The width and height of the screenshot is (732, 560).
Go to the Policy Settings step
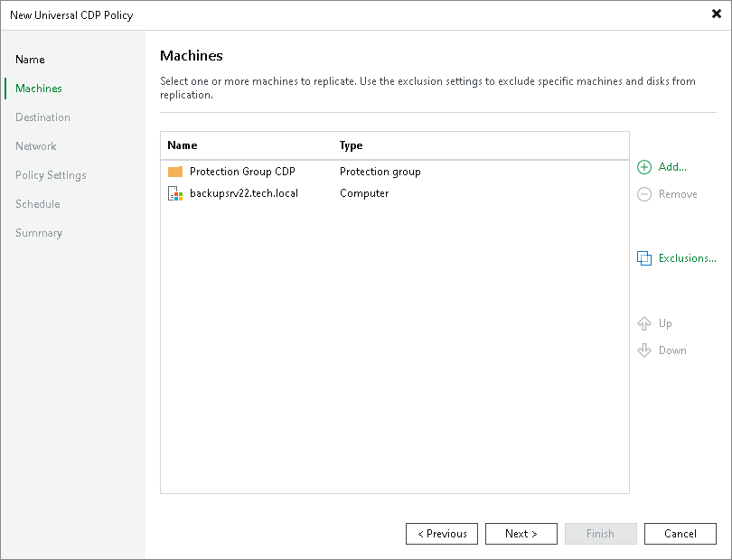[51, 175]
